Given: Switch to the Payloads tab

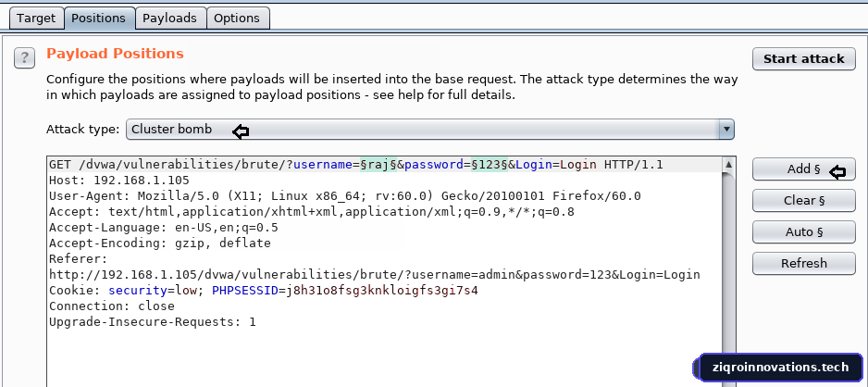Looking at the screenshot, I should [170, 18].
